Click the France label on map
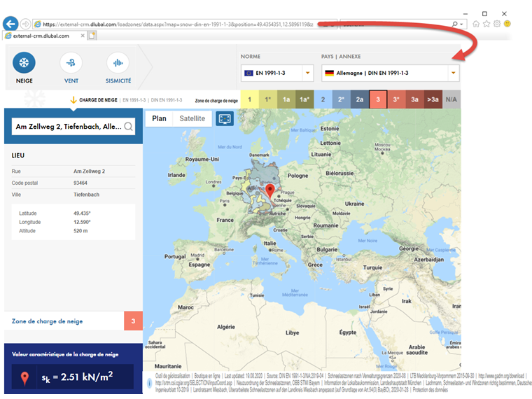Screen dimensions: 532x399 (225, 220)
